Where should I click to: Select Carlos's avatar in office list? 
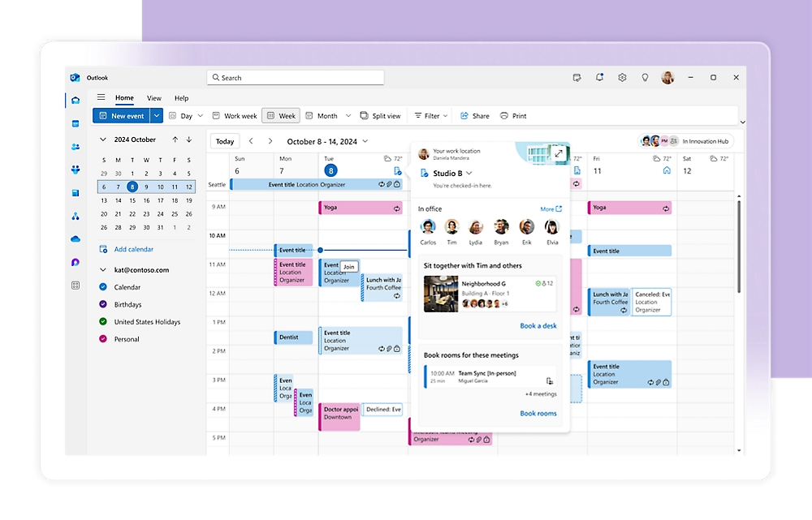[428, 226]
